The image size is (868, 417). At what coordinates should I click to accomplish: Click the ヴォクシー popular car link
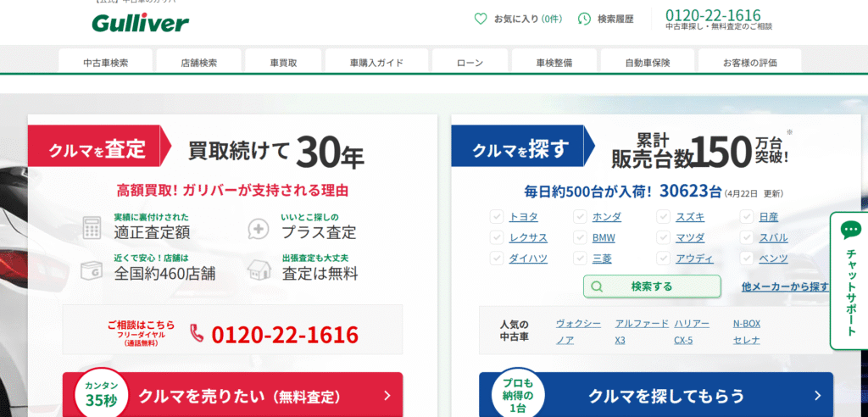(x=578, y=324)
